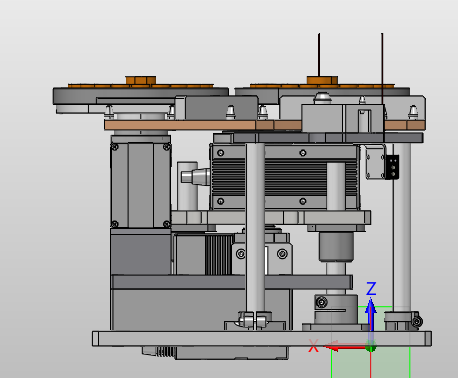The width and height of the screenshot is (458, 378).
Task: Select the green origin point of the triad
Action: [x=371, y=348]
